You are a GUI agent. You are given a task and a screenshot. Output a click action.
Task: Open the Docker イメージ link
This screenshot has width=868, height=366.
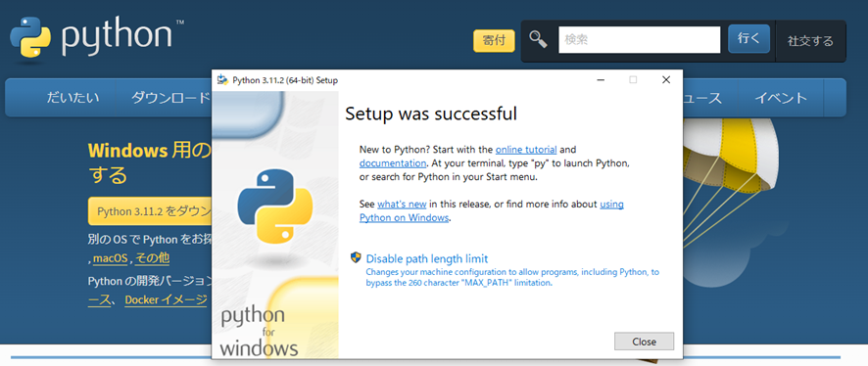click(167, 299)
